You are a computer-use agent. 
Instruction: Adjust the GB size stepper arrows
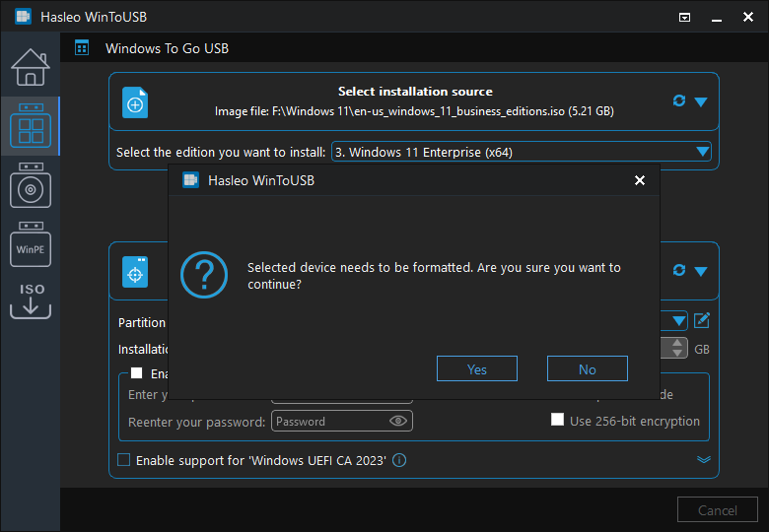click(677, 348)
